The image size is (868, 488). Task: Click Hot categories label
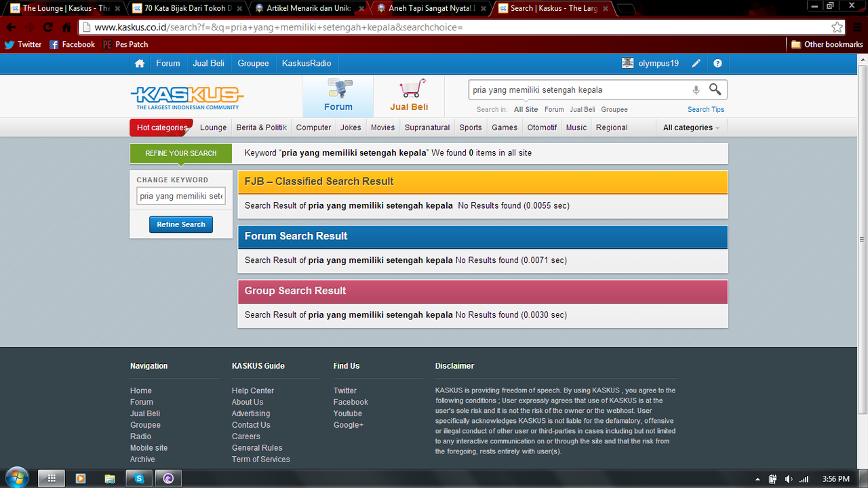point(162,127)
